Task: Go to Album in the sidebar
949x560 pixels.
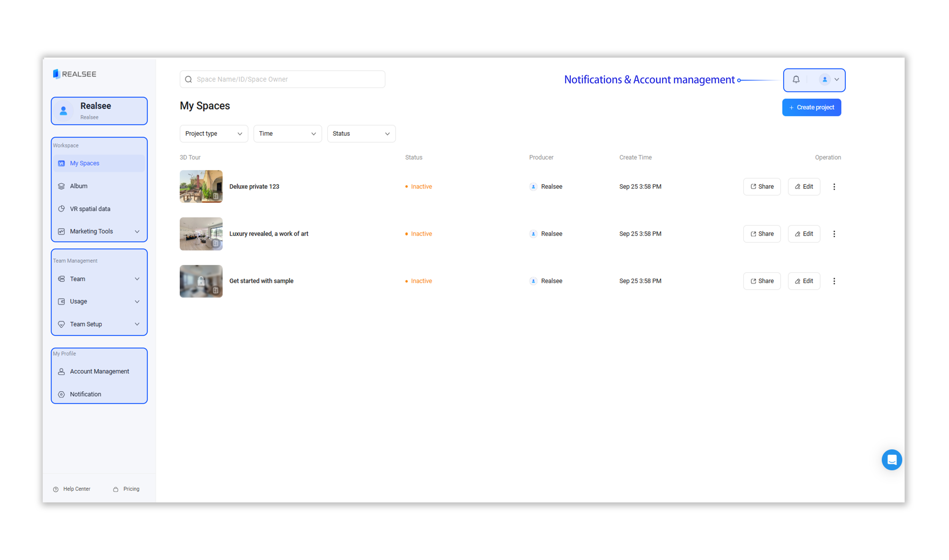Action: coord(79,186)
